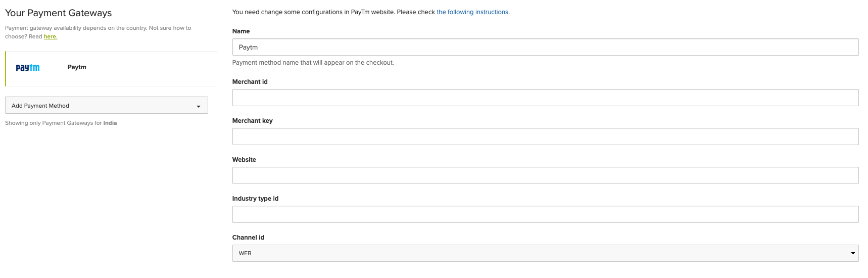The height and width of the screenshot is (278, 868).
Task: Click the Your Payment Gateways heading
Action: 59,13
